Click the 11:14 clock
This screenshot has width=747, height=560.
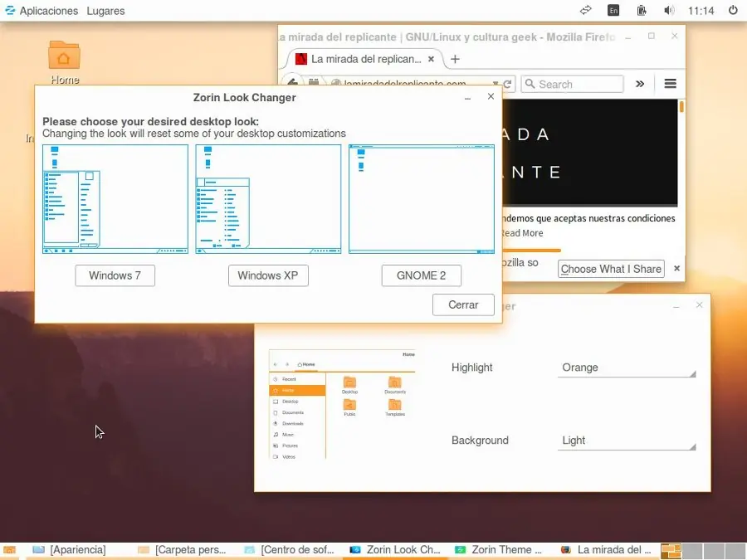(701, 11)
